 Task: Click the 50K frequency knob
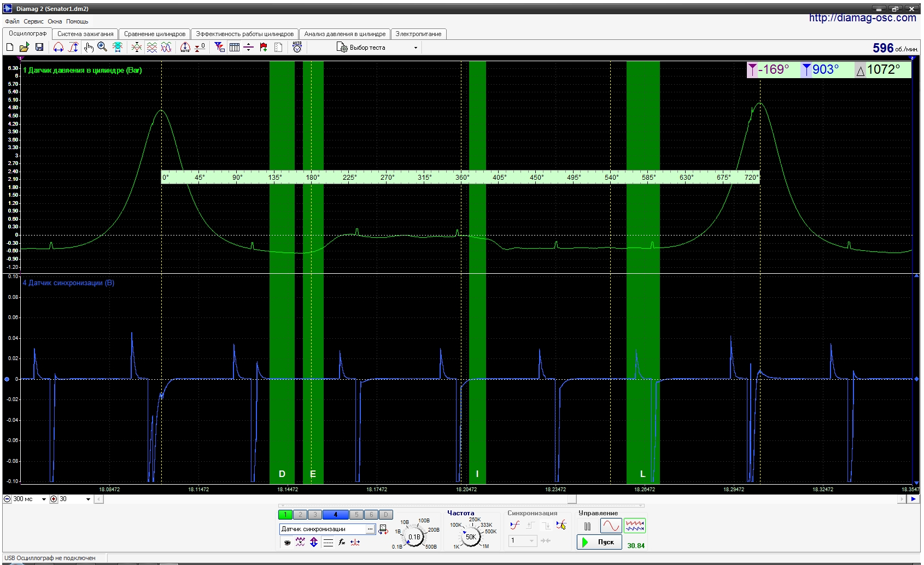pyautogui.click(x=471, y=537)
